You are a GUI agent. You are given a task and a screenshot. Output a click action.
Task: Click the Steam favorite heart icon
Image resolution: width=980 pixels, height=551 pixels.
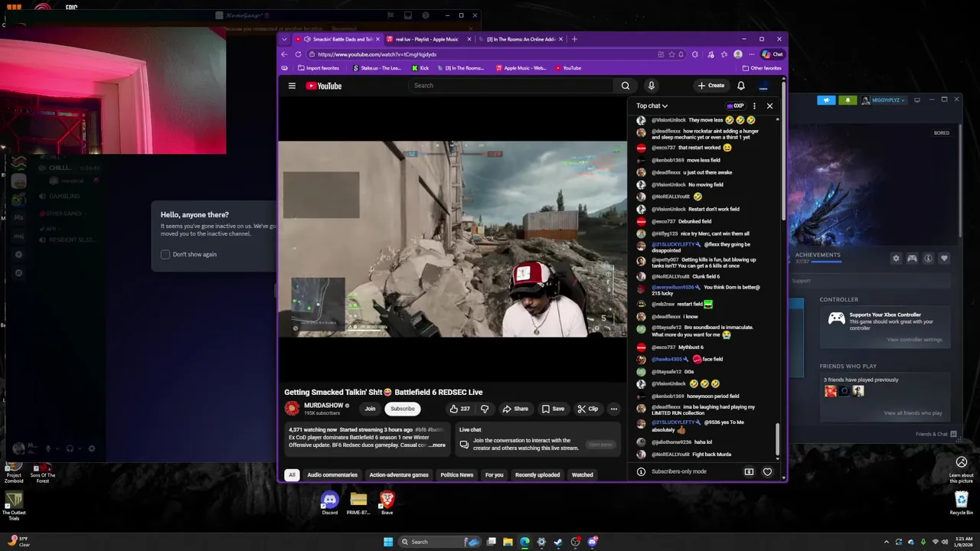[944, 259]
